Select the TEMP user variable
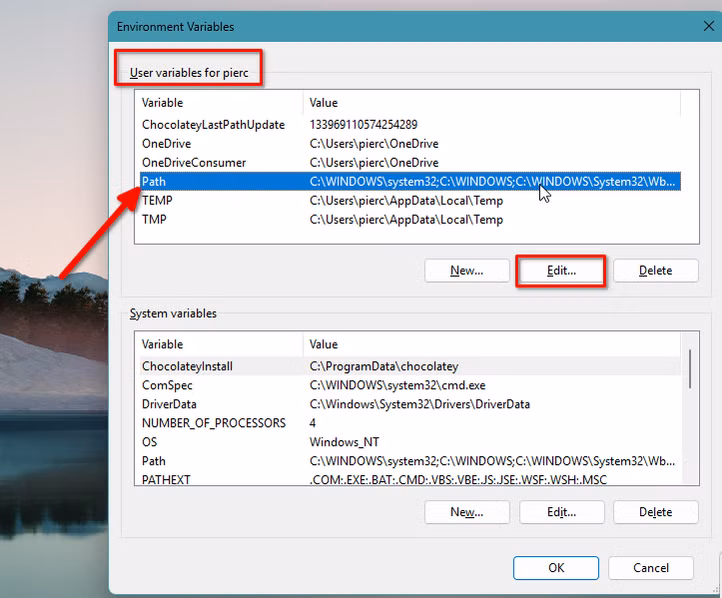Image resolution: width=722 pixels, height=598 pixels. tap(157, 201)
